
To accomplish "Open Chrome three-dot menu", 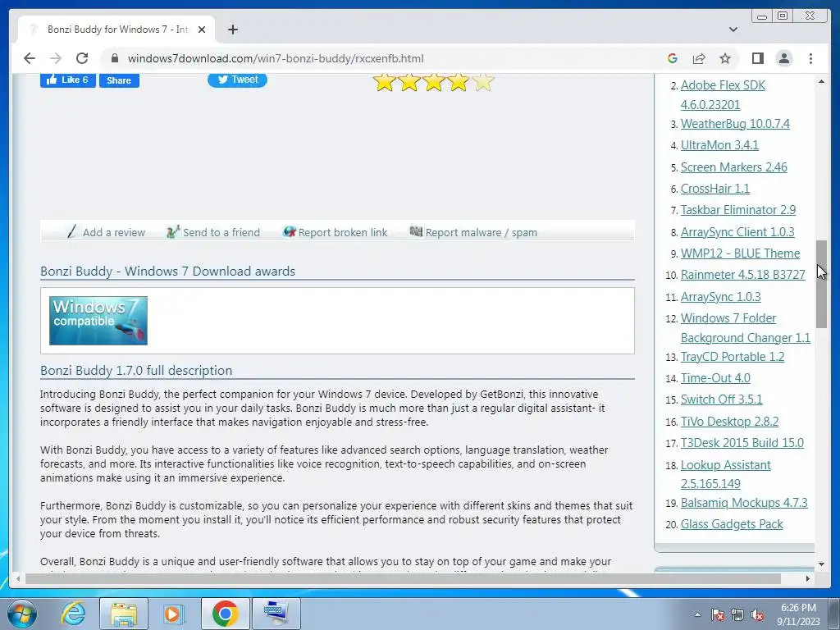I will (810, 58).
